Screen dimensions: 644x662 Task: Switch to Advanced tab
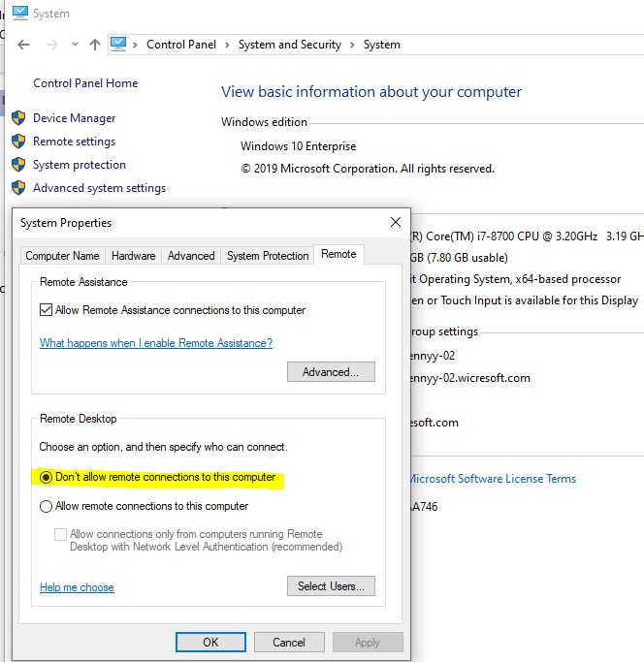coord(191,256)
